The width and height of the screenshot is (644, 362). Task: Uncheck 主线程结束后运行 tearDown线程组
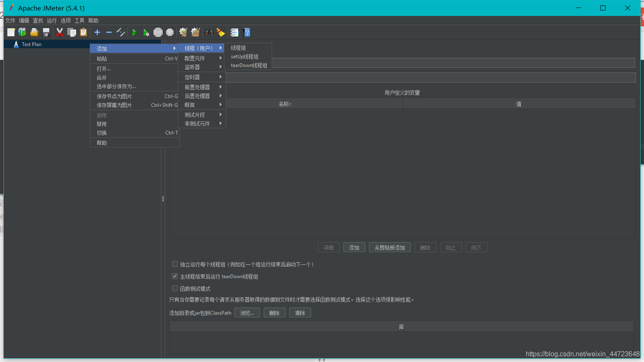coord(175,276)
